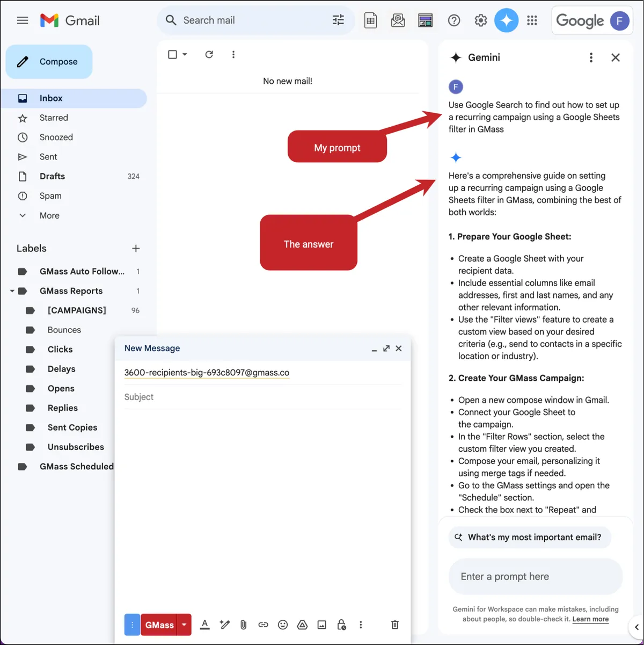Open Google apps grid
Image resolution: width=644 pixels, height=645 pixels.
[532, 20]
